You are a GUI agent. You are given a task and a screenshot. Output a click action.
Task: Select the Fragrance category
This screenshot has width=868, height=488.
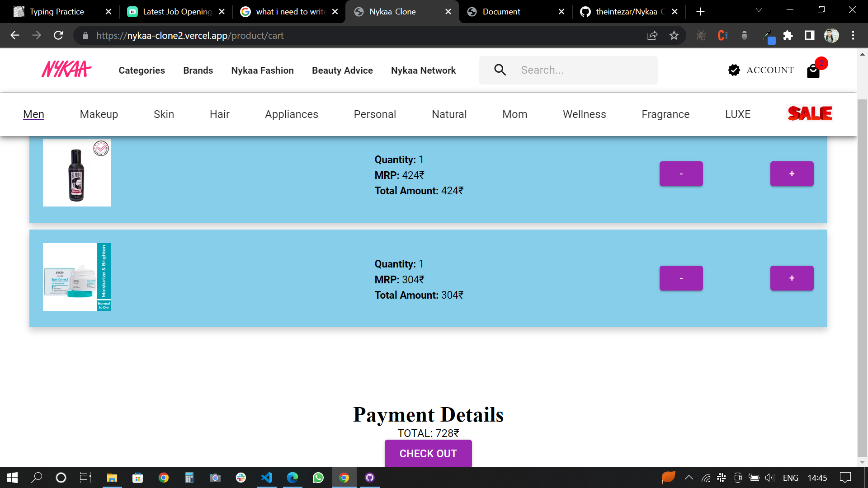click(x=665, y=114)
